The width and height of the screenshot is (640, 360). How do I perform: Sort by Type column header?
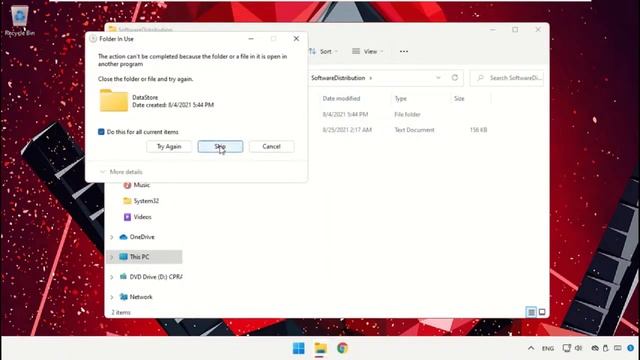(401, 98)
